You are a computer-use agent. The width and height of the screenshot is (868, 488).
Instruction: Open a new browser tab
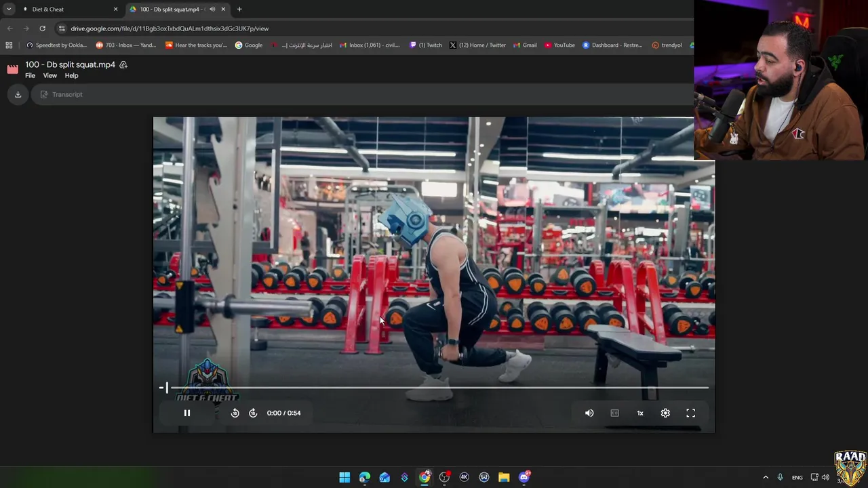pos(239,9)
